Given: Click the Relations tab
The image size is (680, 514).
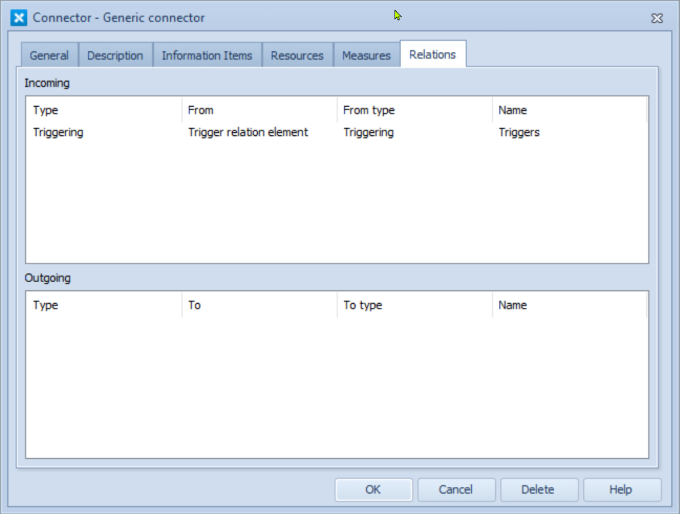Looking at the screenshot, I should click(x=432, y=55).
